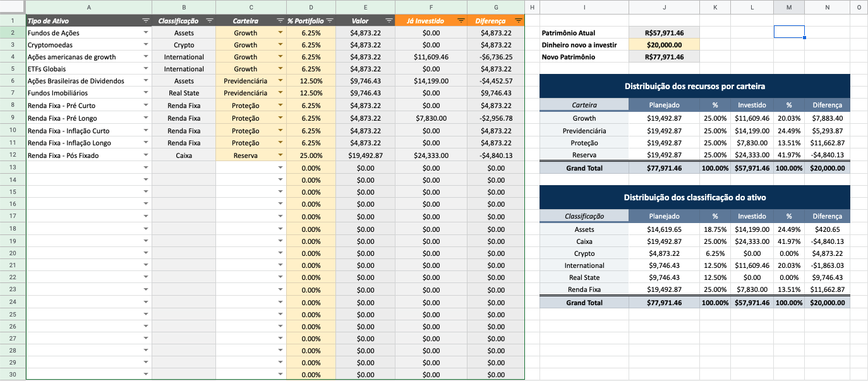Select row 1 header
868x381 pixels.
click(13, 21)
